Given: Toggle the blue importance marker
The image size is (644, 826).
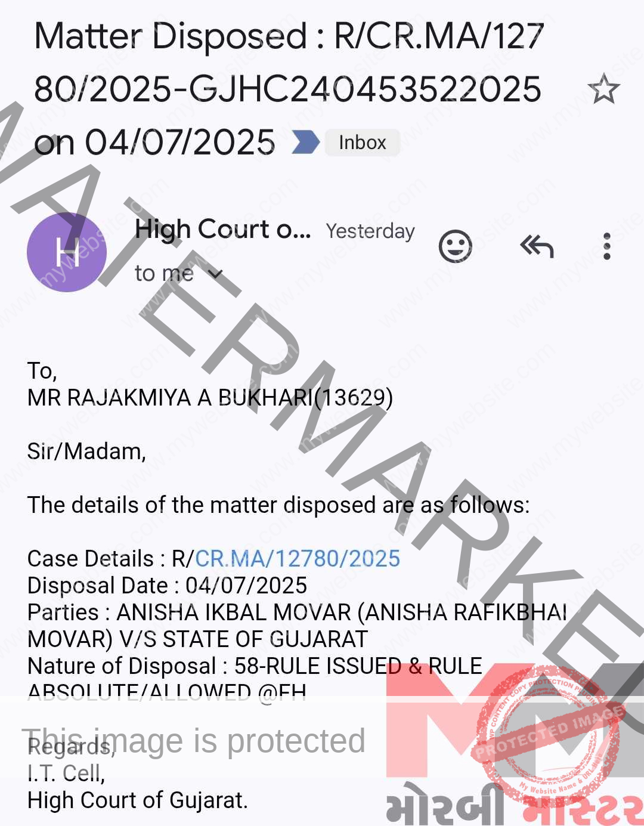Looking at the screenshot, I should (x=305, y=143).
